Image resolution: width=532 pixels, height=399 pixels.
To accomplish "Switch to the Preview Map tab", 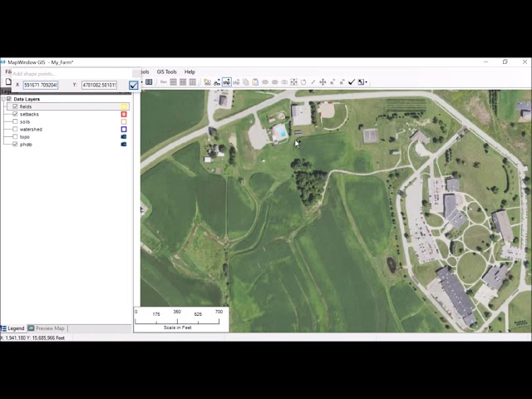I will tap(47, 328).
